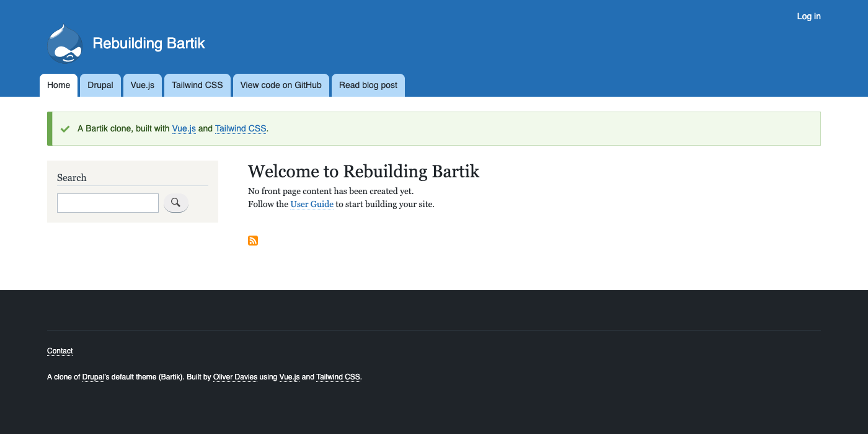Click the magnifying glass search button
Image resolution: width=868 pixels, height=434 pixels.
[175, 203]
